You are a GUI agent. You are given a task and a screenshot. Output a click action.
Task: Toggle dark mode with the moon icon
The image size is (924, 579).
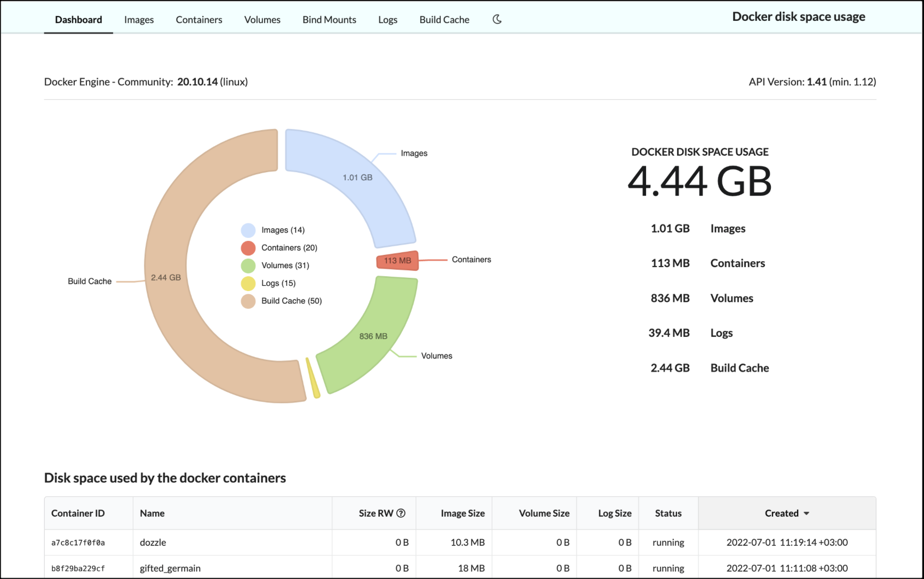pos(497,20)
